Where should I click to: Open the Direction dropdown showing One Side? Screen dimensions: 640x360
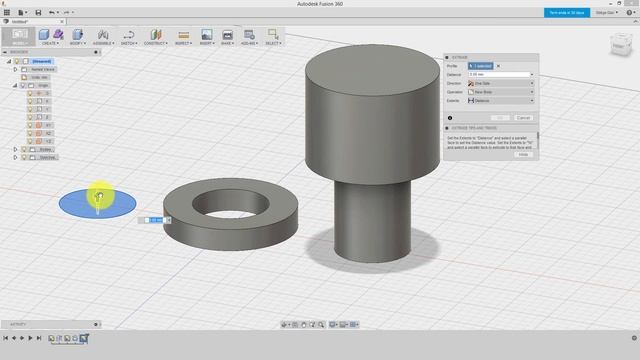point(501,83)
